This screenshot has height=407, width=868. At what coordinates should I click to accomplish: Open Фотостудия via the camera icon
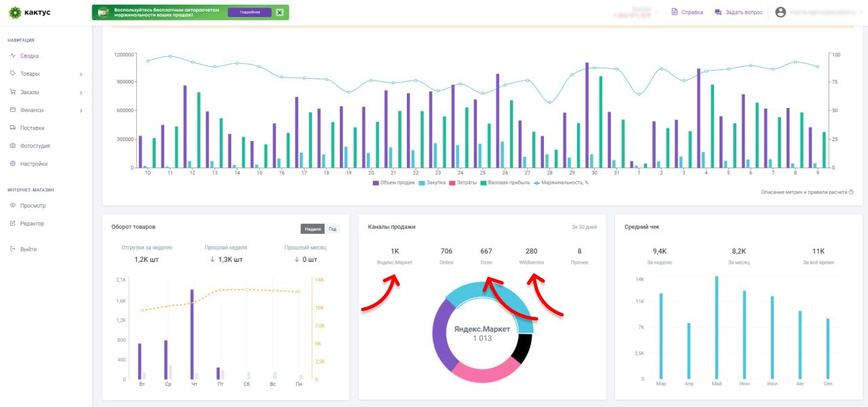[x=13, y=146]
